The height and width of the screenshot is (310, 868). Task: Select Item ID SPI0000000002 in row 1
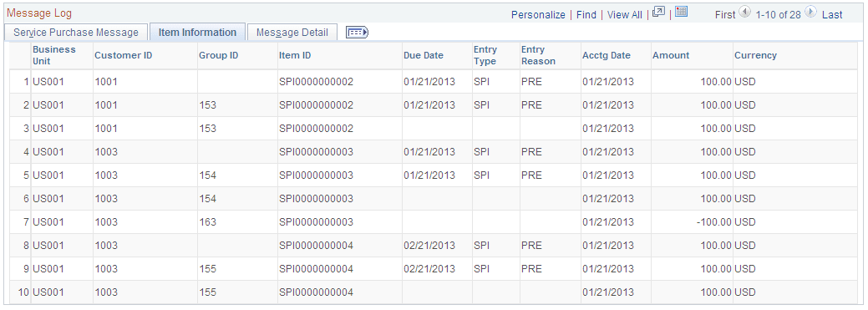click(316, 82)
